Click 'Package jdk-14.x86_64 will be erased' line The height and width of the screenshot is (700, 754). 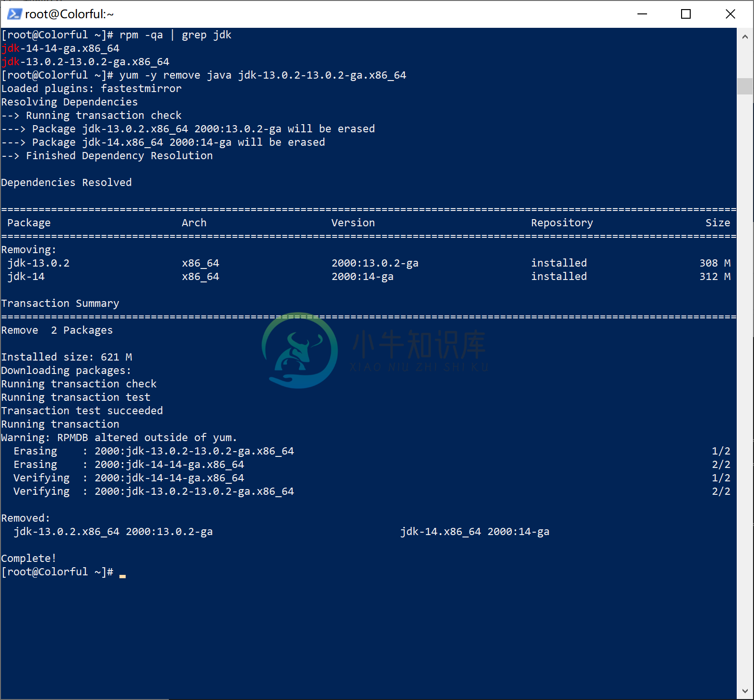(x=163, y=142)
